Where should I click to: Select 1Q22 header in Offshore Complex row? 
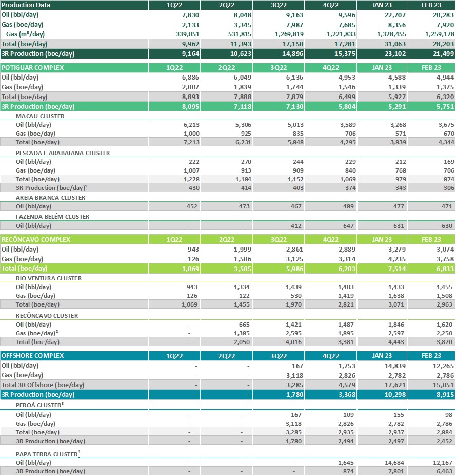(x=174, y=356)
